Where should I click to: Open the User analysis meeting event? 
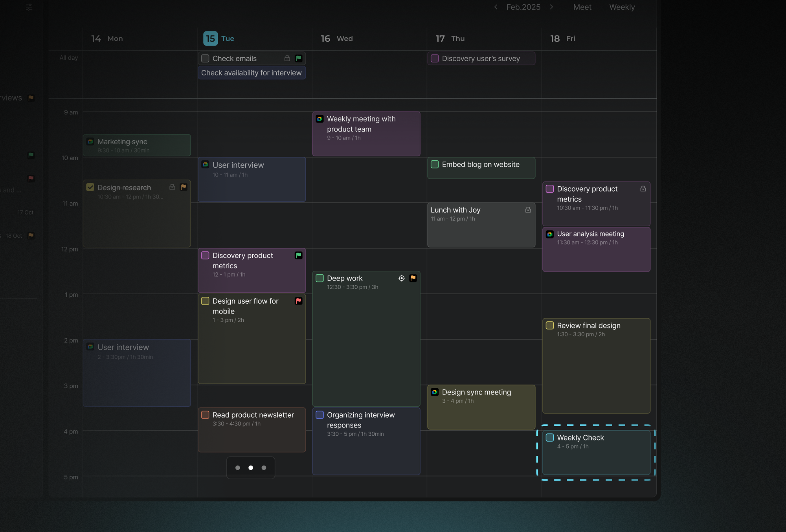596,249
